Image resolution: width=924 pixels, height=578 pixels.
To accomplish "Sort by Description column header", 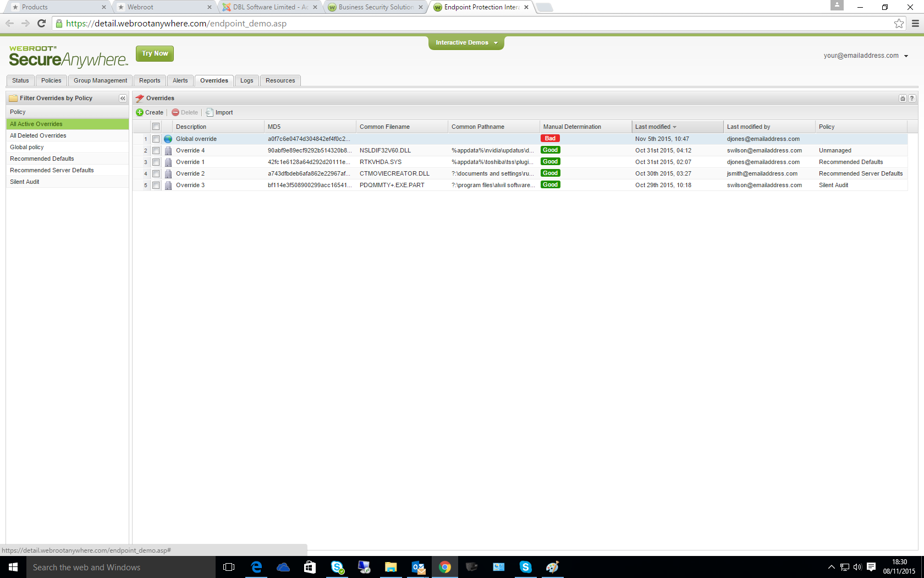I will pos(218,127).
